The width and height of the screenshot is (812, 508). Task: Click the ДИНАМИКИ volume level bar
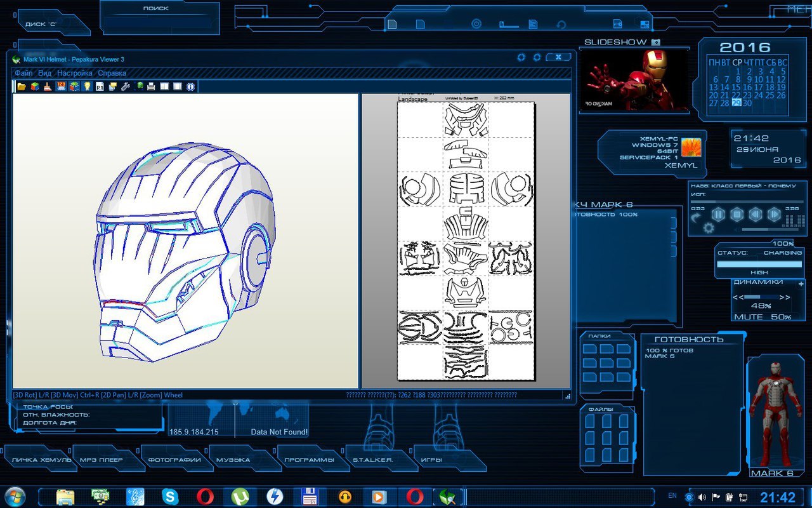[x=761, y=297]
